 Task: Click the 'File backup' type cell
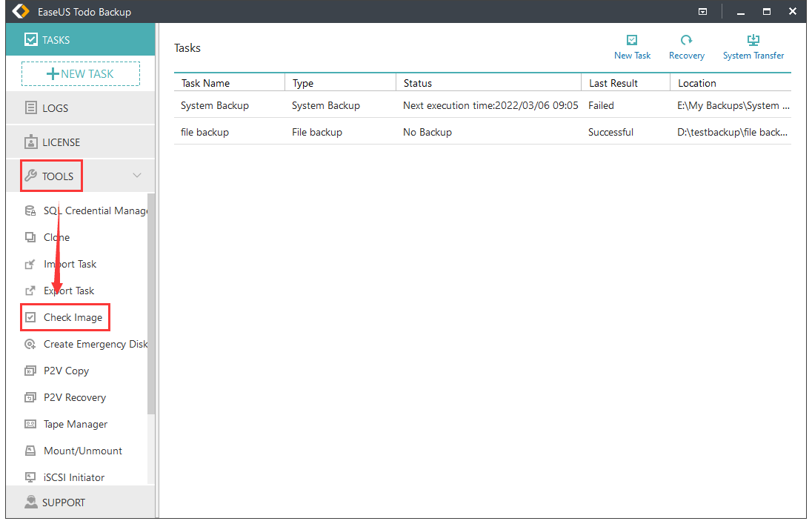coord(317,132)
